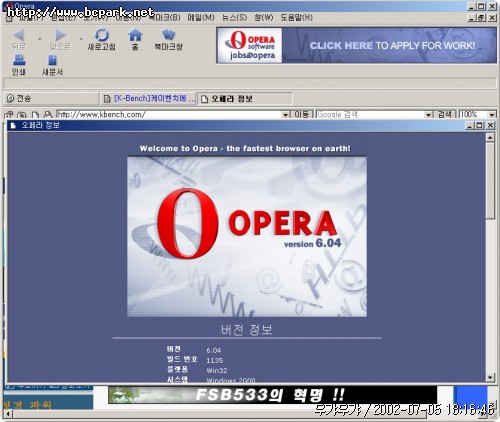This screenshot has width=500, height=422.
Task: Open the bookmarks panel (북마크창)
Action: pos(168,39)
